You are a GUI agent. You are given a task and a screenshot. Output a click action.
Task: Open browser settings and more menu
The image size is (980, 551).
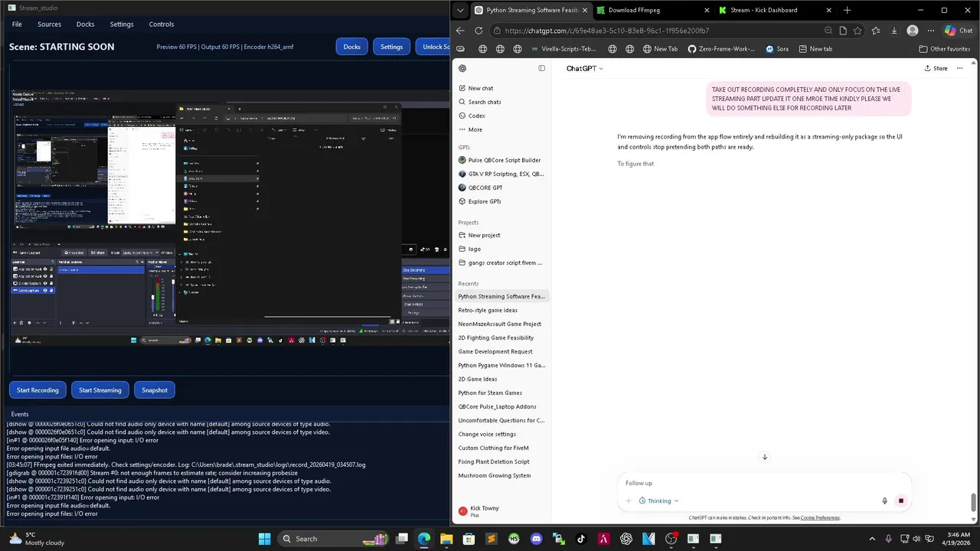click(931, 31)
